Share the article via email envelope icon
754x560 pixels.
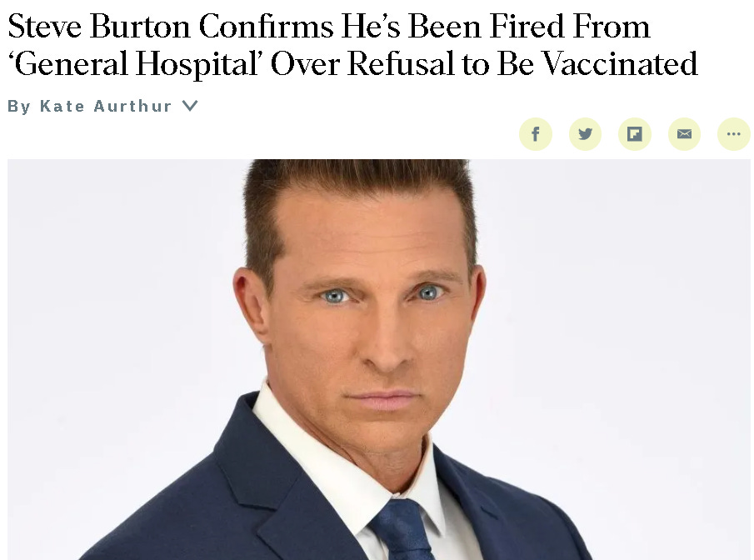[x=684, y=133]
